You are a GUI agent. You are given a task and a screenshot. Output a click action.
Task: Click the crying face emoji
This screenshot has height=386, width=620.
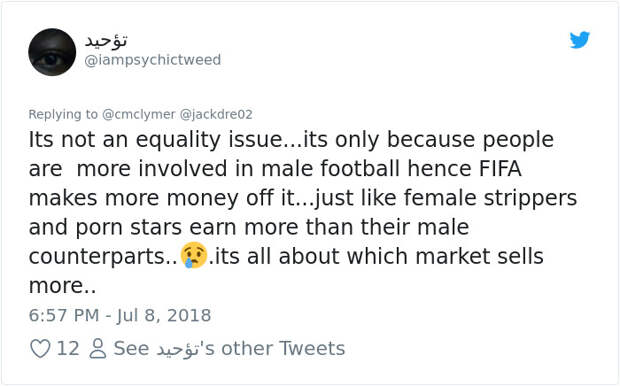point(194,255)
